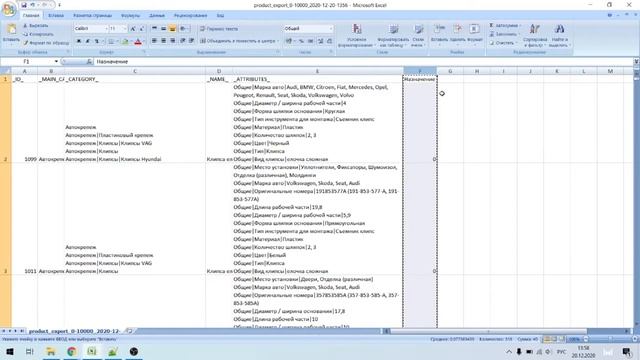The image size is (640, 360).
Task: Open Найти и выделить menu
Action: (560, 36)
